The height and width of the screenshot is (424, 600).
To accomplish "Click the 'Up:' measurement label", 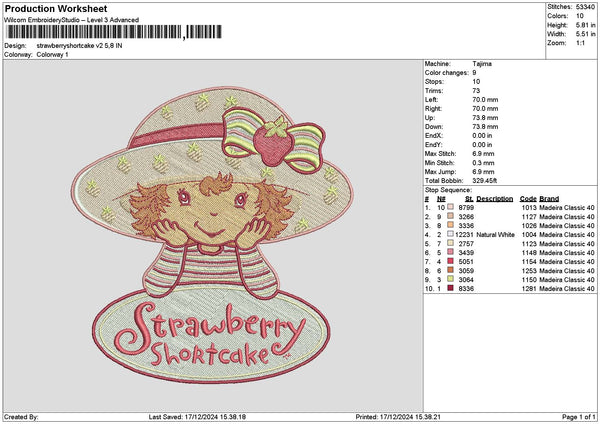I will (429, 118).
